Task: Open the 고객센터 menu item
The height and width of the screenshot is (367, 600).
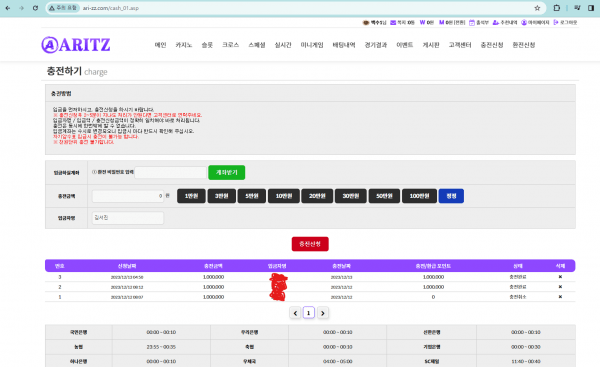Action: [460, 45]
